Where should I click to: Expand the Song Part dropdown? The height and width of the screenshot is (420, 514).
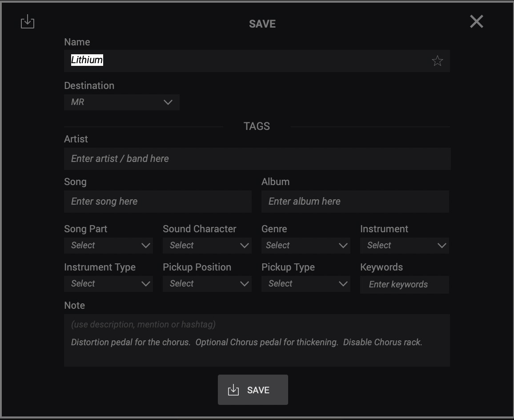point(108,246)
